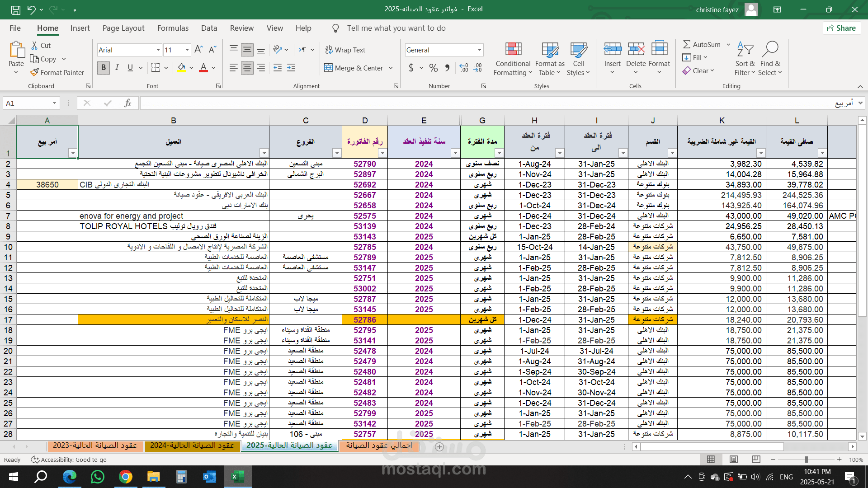Viewport: 868px width, 488px height.
Task: Click the Format Painter brush icon
Action: [34, 72]
